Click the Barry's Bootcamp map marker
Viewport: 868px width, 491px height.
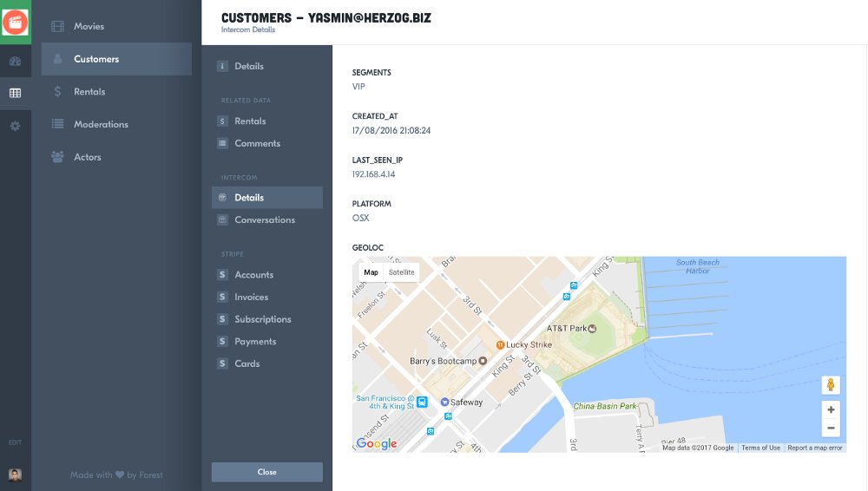click(x=483, y=361)
